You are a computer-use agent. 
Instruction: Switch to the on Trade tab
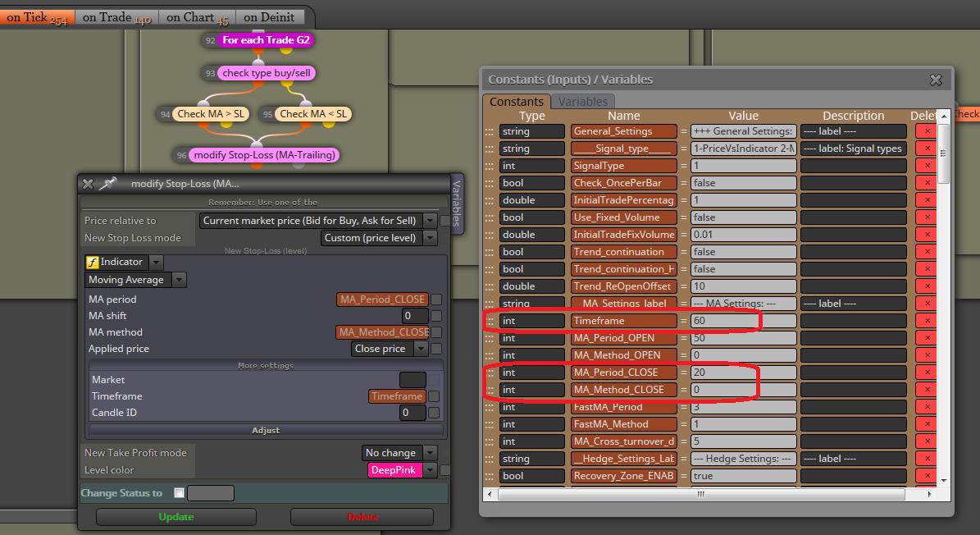(116, 17)
